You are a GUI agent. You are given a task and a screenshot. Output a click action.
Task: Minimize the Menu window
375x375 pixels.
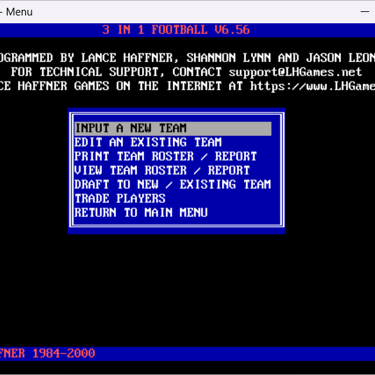point(365,12)
